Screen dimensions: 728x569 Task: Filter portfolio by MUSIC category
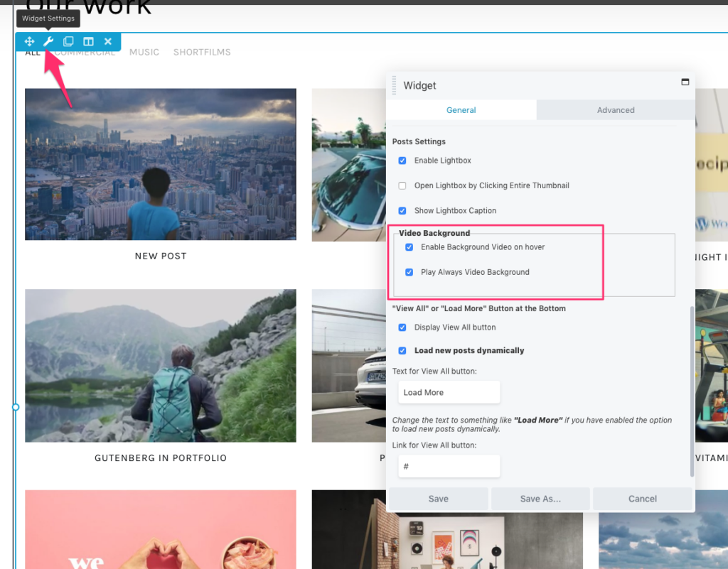pyautogui.click(x=144, y=53)
